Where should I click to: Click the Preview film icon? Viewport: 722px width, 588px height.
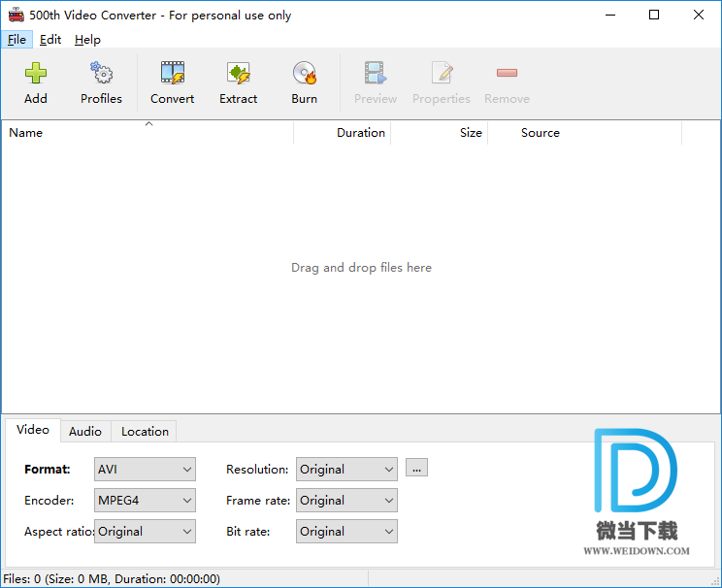pyautogui.click(x=376, y=73)
